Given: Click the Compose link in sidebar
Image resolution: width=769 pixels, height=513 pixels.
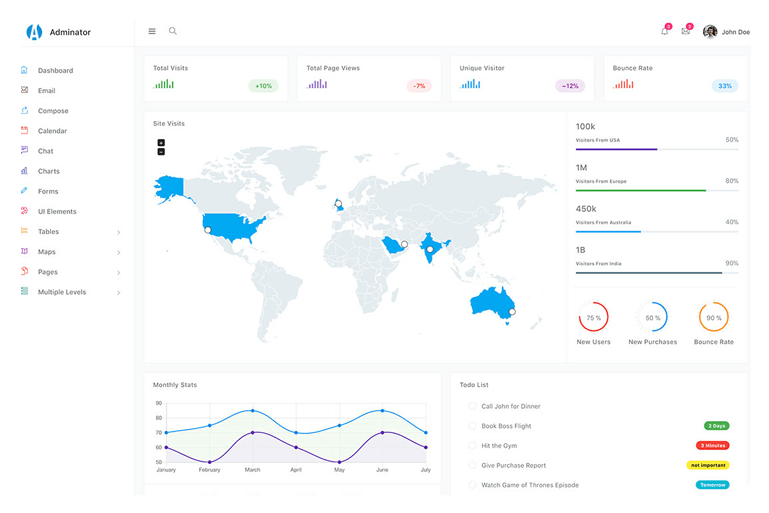Looking at the screenshot, I should pyautogui.click(x=53, y=111).
